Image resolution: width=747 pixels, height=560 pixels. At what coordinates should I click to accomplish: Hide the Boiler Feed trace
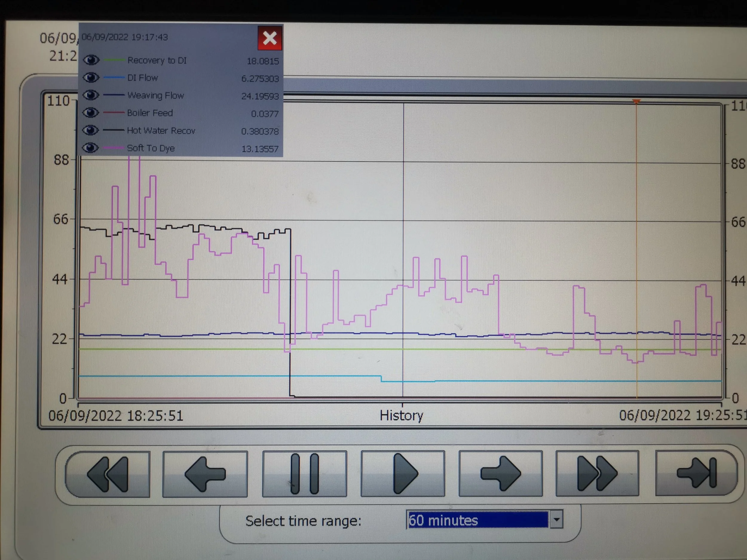(91, 113)
